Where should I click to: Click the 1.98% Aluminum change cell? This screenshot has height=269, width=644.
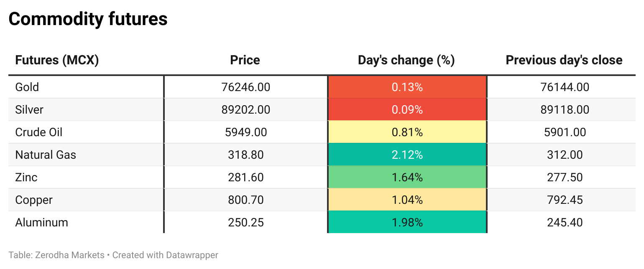[407, 222]
